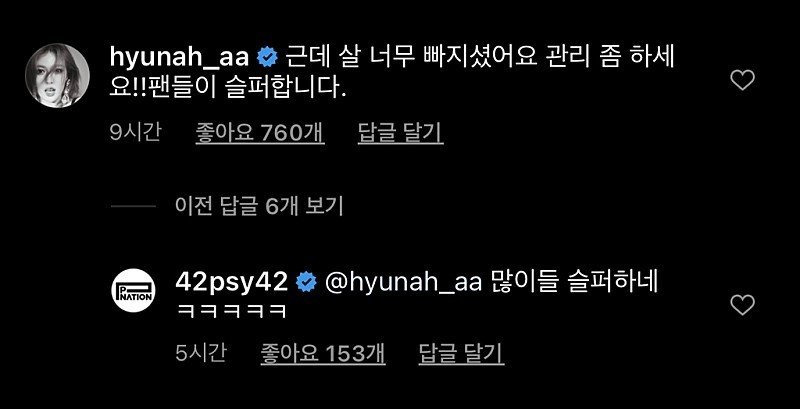800x409 pixels.
Task: Expand 이전 답글 6개 보기
Action: 259,206
